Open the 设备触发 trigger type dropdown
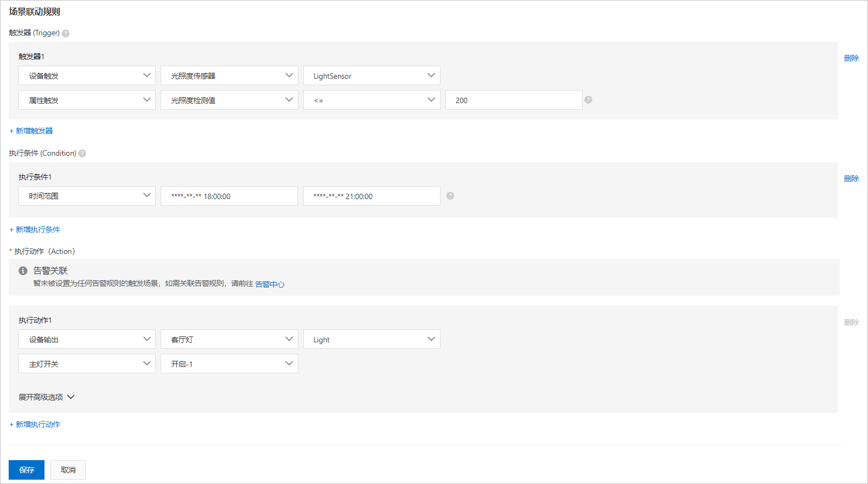The height and width of the screenshot is (484, 868). click(87, 75)
